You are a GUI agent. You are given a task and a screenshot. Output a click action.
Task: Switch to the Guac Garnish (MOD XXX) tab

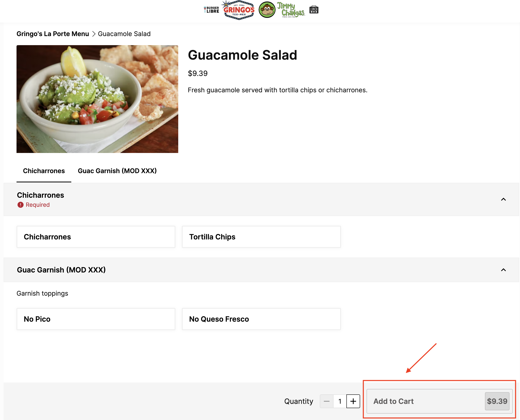(x=117, y=171)
